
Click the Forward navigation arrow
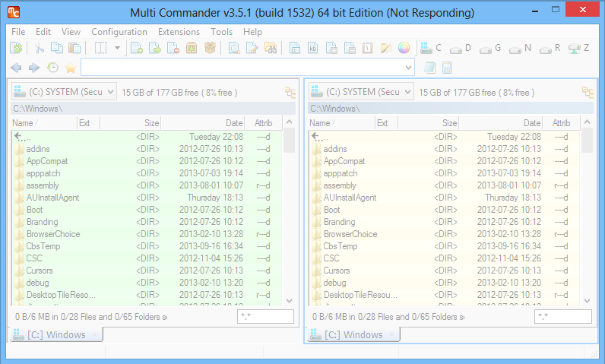coord(34,68)
